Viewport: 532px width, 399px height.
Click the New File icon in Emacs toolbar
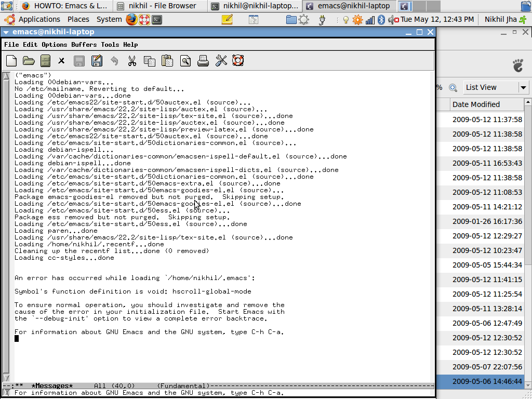[11, 61]
